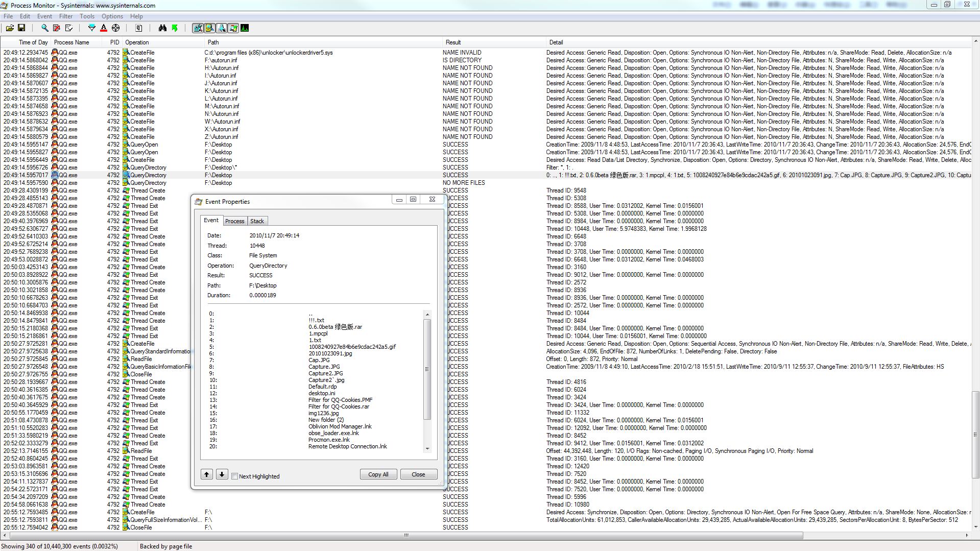Click the 'Showing 340 of 10,440,300 events' status text
Viewport: 980px width, 551px height.
point(59,546)
